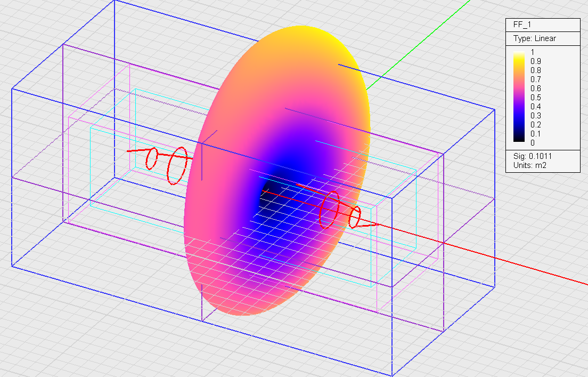Viewport: 588px width, 377px height.
Task: Click the color scale gradient bar
Action: point(519,97)
